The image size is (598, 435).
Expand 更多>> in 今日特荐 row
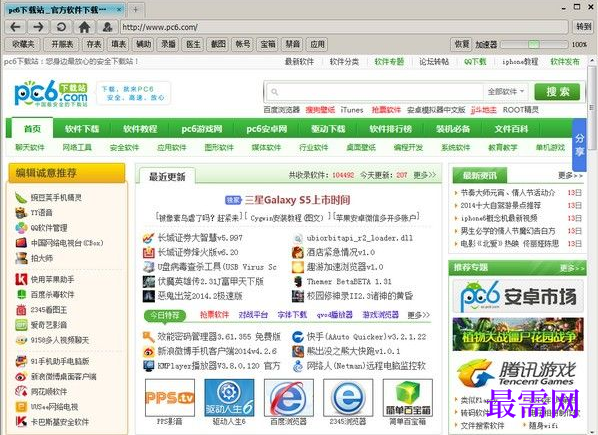tap(419, 315)
